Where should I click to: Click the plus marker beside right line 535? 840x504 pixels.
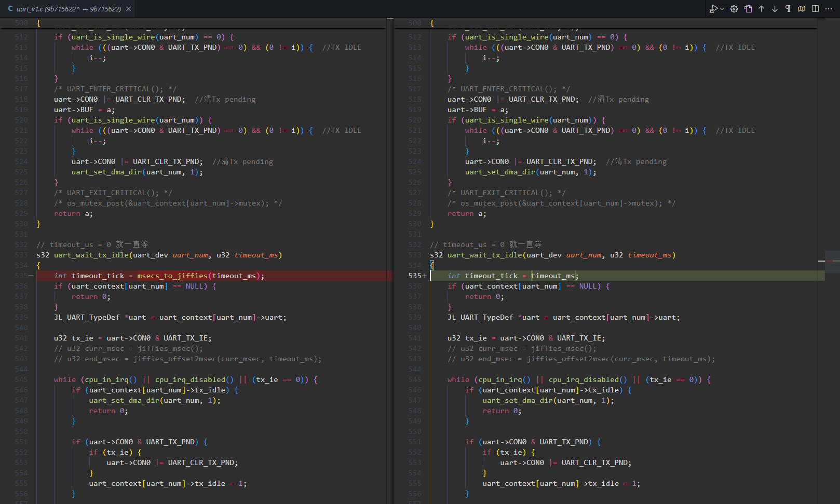[425, 276]
